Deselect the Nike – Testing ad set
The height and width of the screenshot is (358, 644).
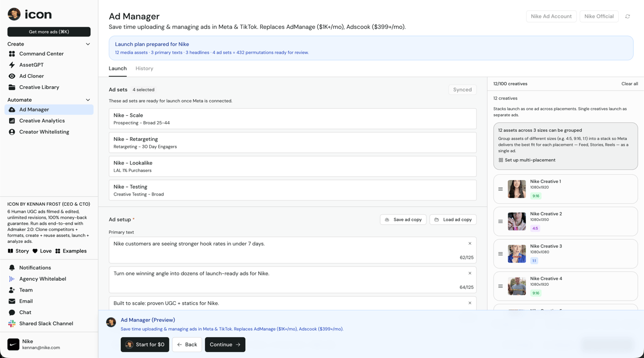pos(292,190)
